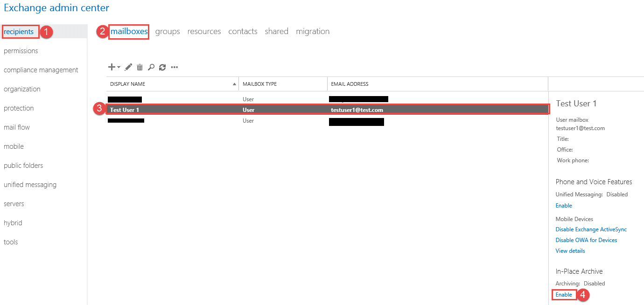
Task: Select servers in the left navigation
Action: [x=14, y=204]
